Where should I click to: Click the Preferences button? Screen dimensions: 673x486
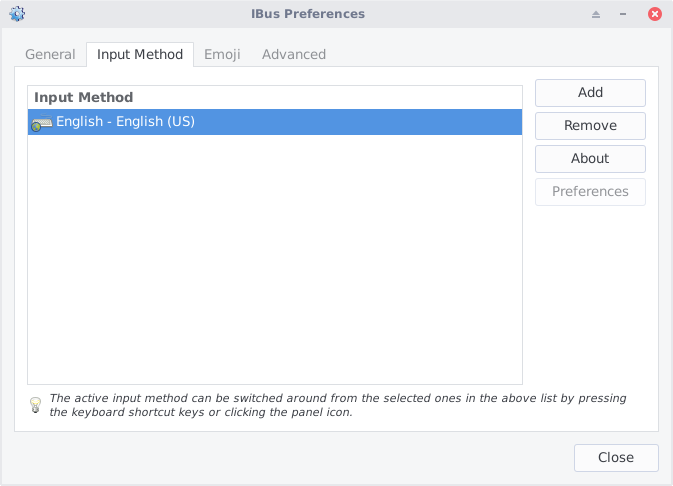pos(590,192)
